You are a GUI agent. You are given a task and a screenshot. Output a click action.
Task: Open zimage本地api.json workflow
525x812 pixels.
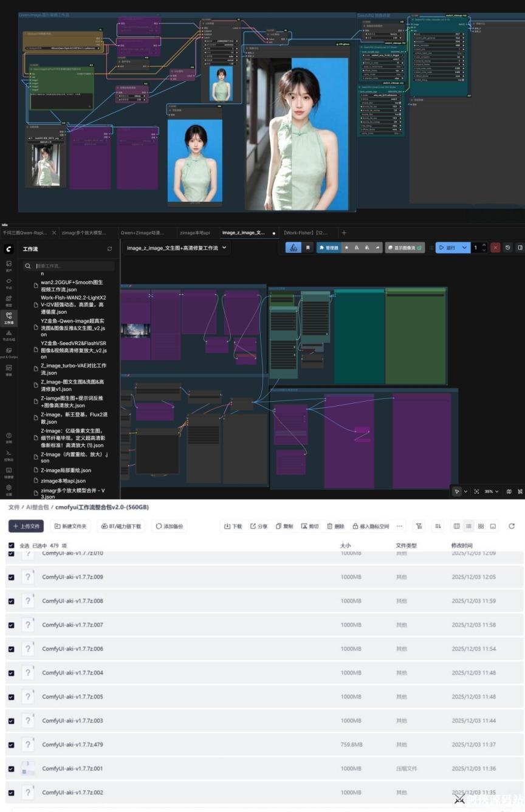click(x=63, y=480)
